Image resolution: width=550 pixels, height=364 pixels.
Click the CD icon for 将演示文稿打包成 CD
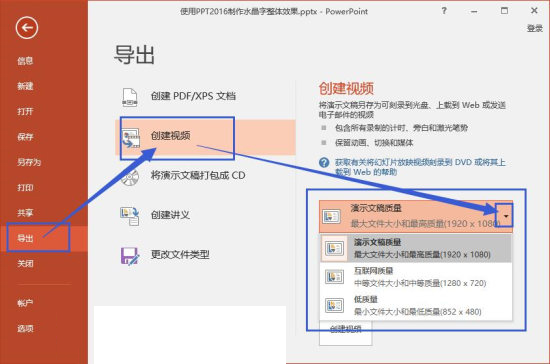[x=130, y=177]
